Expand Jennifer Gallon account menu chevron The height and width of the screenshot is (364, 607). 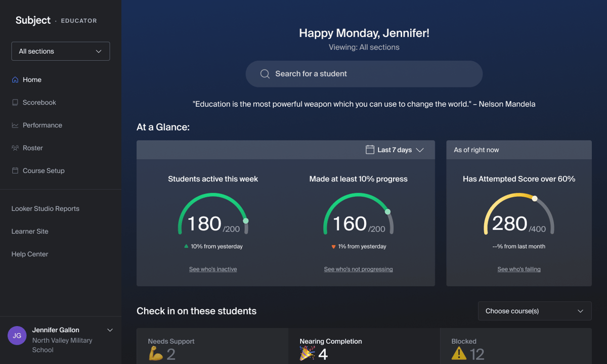(110, 330)
